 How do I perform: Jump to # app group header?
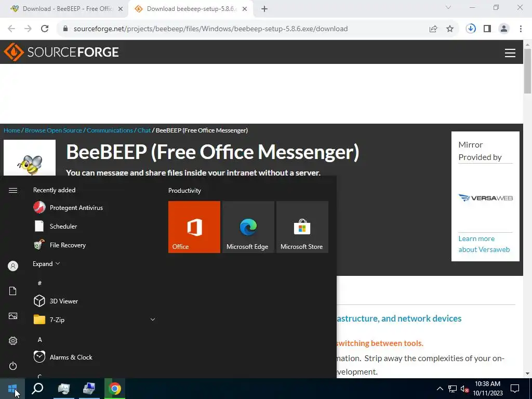tap(39, 283)
